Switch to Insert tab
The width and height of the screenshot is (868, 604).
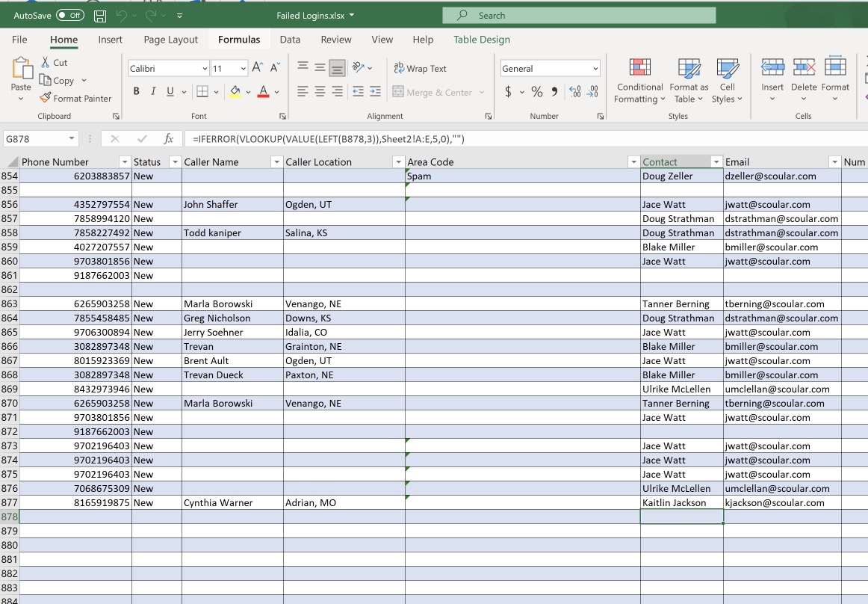pos(110,40)
